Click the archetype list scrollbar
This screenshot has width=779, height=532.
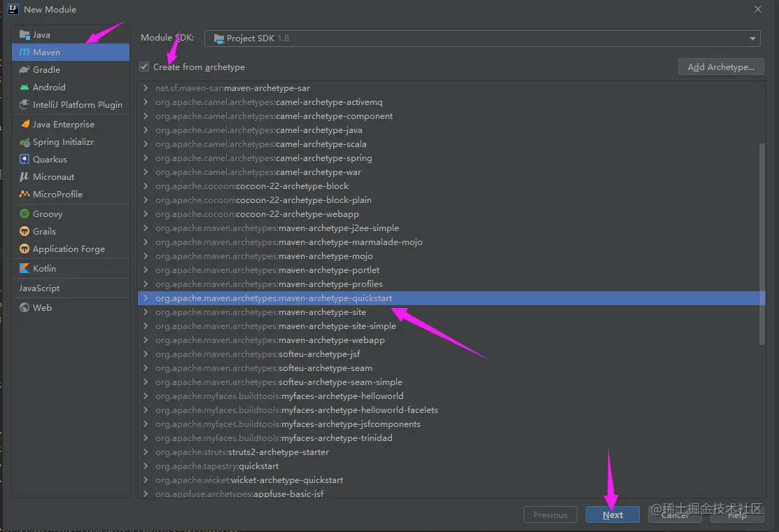click(762, 244)
